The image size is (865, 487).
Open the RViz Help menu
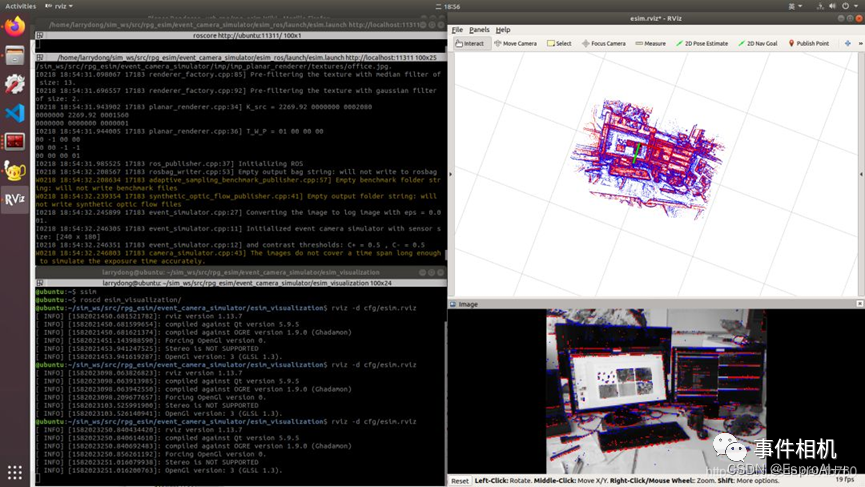(503, 30)
